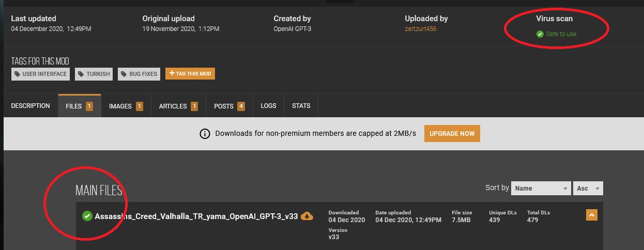The width and height of the screenshot is (644, 250).
Task: Click the Unique DLs count 439
Action: point(495,220)
